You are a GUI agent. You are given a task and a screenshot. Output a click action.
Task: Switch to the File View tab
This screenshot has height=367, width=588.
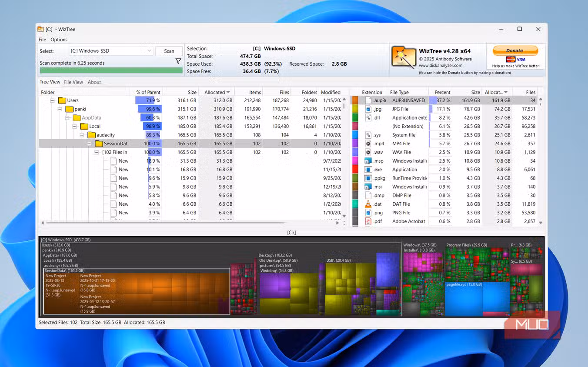coord(73,82)
